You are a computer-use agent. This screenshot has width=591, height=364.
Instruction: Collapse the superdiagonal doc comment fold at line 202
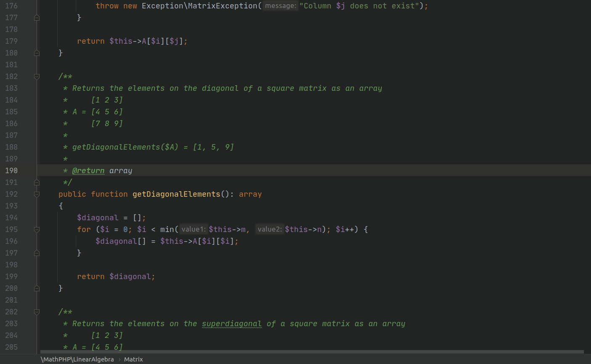37,312
